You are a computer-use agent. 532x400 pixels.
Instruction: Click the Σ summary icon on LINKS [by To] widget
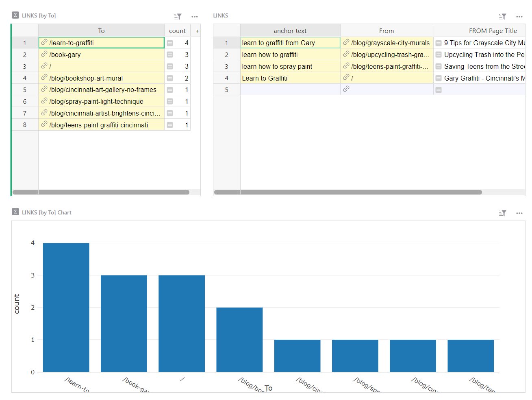pyautogui.click(x=15, y=15)
